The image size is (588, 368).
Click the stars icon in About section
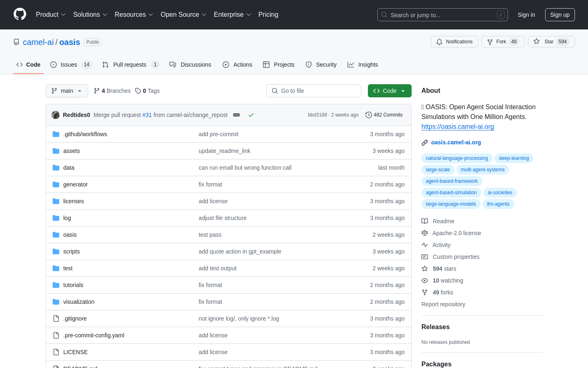point(425,269)
